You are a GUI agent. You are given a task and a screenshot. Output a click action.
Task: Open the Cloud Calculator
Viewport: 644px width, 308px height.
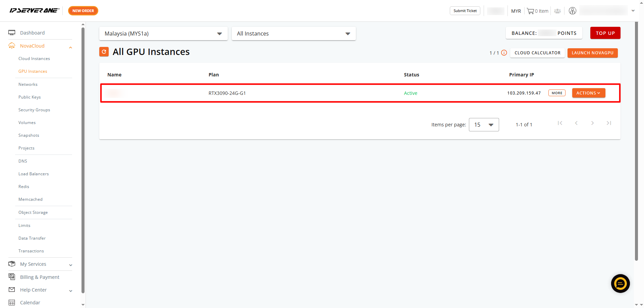[537, 53]
